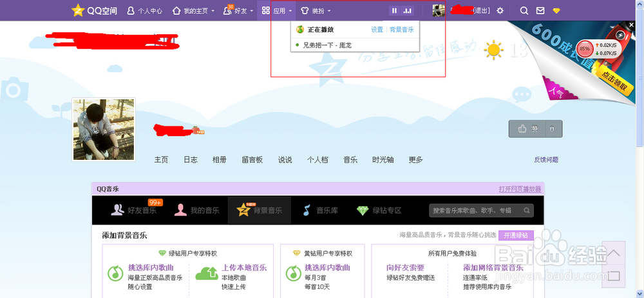
Task: Click the 开通绿钻 button
Action: click(516, 236)
